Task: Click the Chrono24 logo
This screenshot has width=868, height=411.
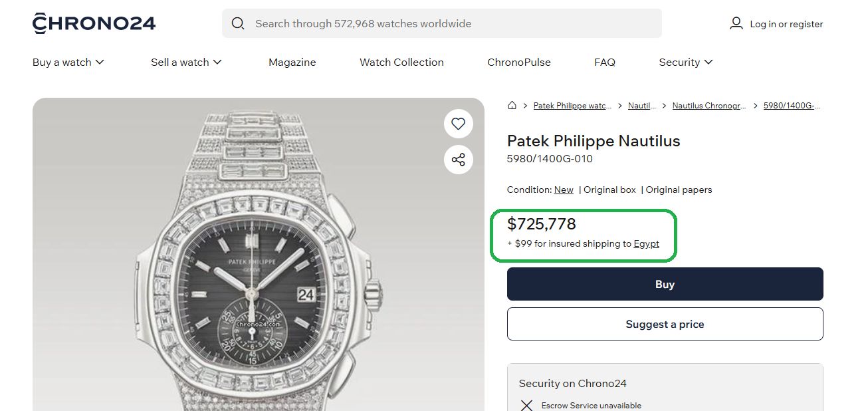Action: click(94, 23)
